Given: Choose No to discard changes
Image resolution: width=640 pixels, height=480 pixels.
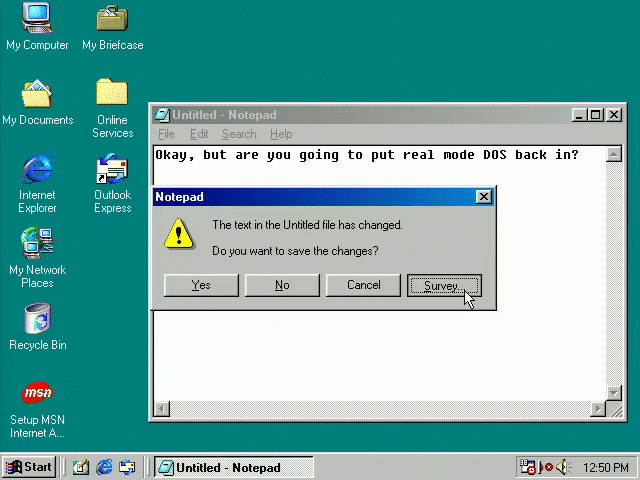Looking at the screenshot, I should click(x=282, y=285).
